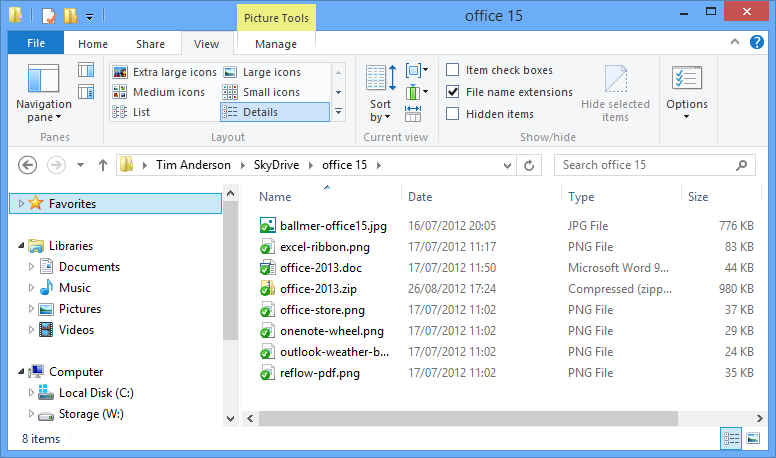Sort by Type column header

(581, 197)
